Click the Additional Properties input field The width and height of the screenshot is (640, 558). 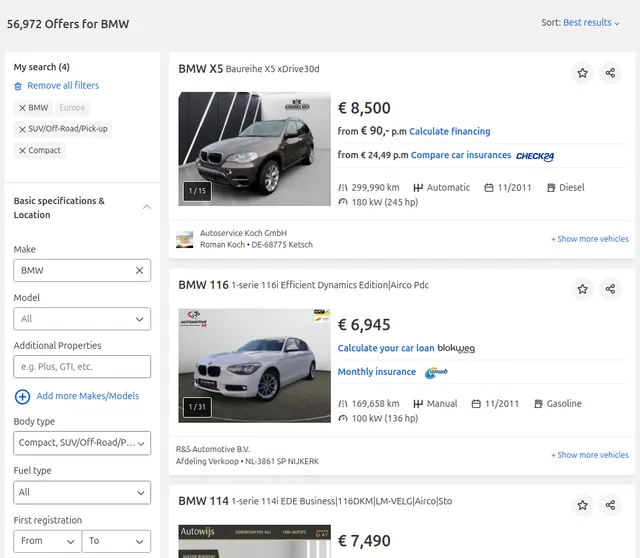point(82,367)
